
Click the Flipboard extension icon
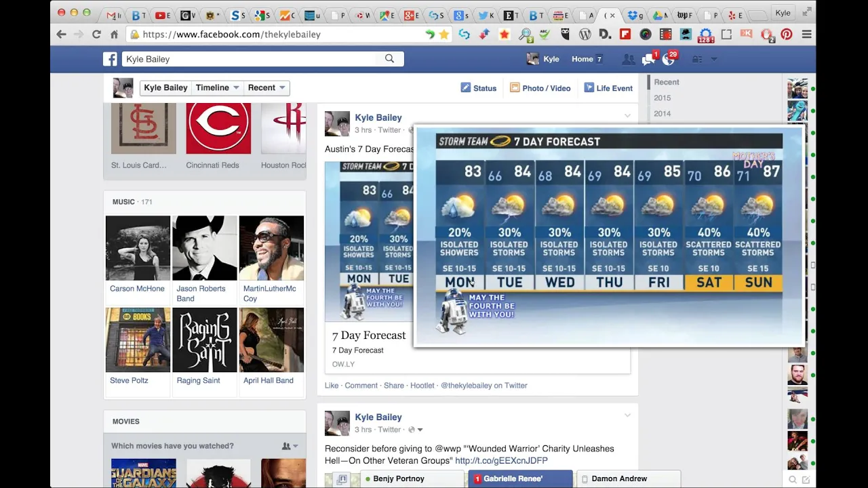pyautogui.click(x=625, y=35)
